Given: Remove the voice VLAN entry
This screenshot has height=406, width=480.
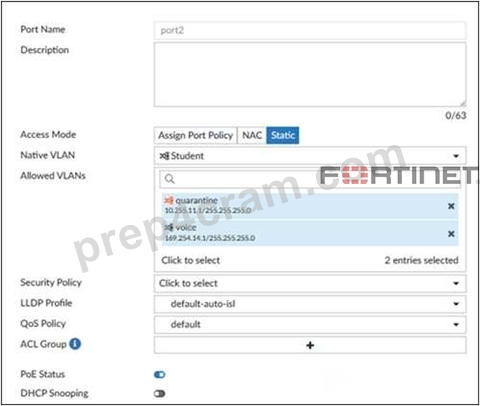Looking at the screenshot, I should coord(451,234).
